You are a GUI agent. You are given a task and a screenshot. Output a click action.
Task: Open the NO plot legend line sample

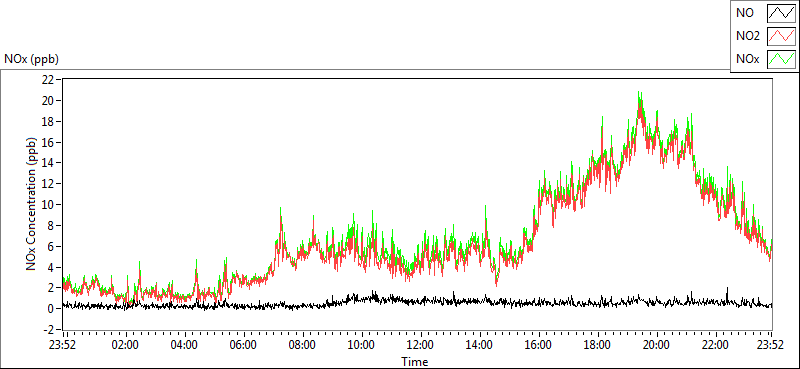[x=781, y=13]
